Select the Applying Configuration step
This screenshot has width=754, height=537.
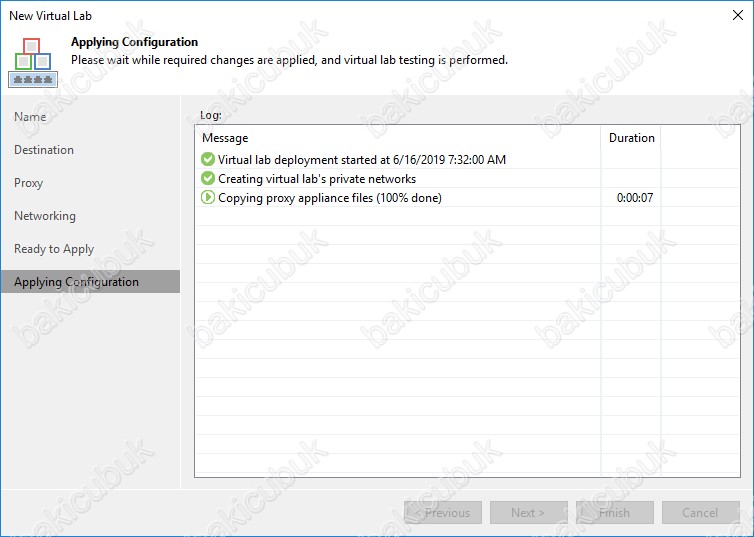90,282
